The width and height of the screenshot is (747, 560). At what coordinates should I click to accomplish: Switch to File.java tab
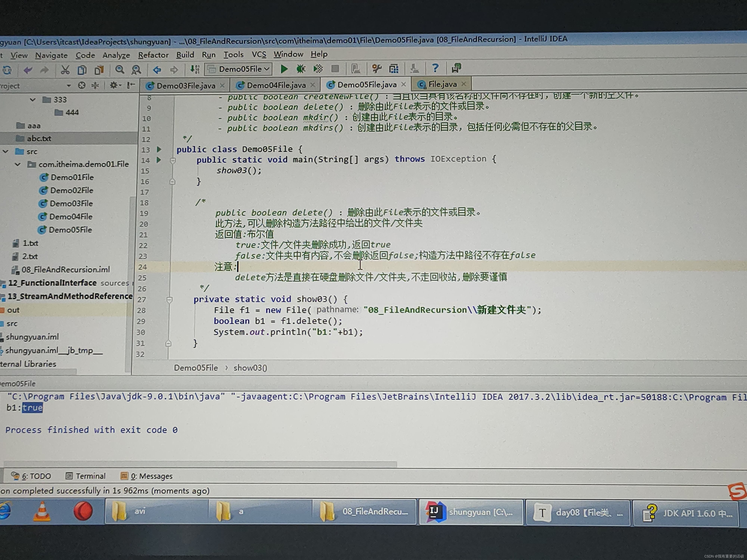[x=442, y=84]
